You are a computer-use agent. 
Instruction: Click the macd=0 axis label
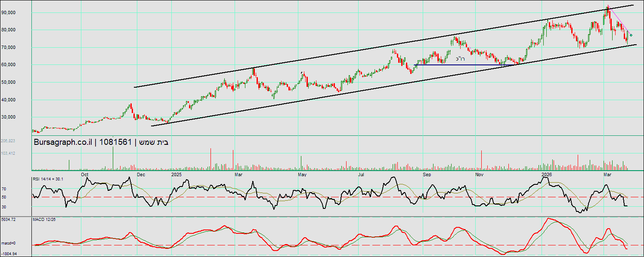coord(8,243)
